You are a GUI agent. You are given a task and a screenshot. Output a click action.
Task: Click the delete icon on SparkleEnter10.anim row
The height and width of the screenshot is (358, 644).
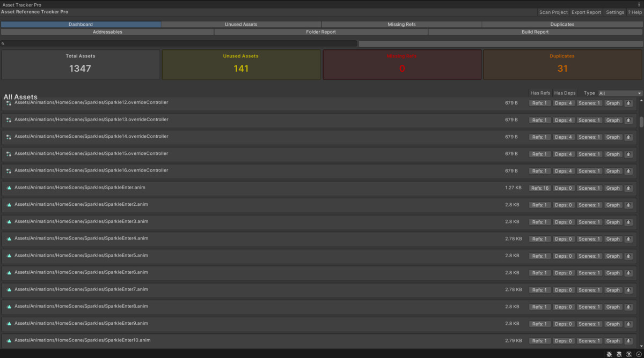click(x=628, y=340)
